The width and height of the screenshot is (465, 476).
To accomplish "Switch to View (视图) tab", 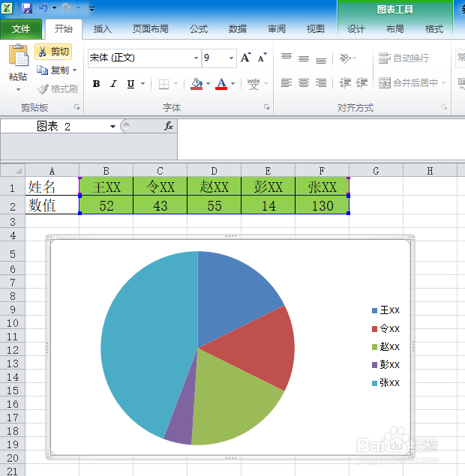I will (316, 29).
